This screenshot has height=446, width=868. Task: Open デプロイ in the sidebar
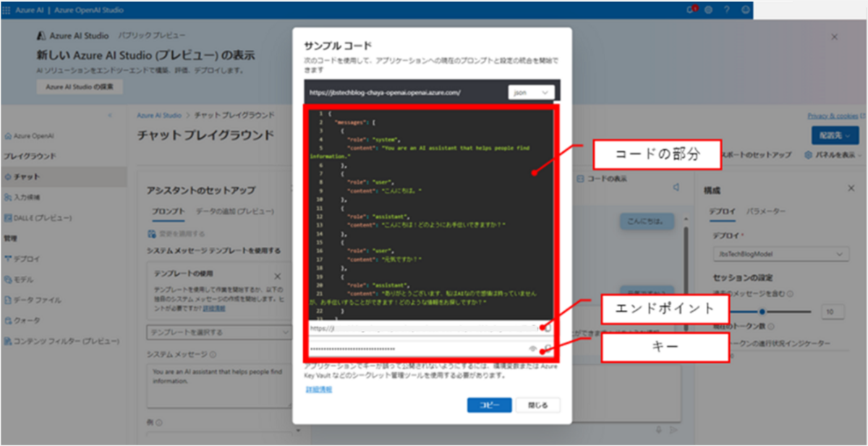click(22, 258)
